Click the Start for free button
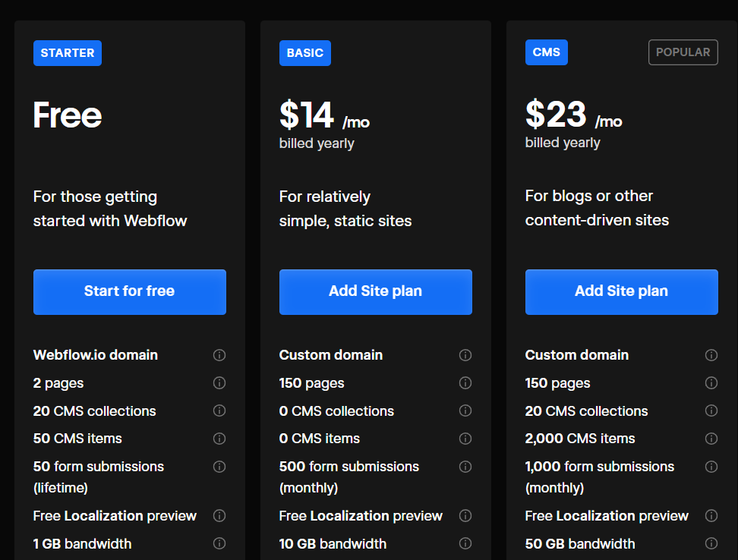738x560 pixels. (x=129, y=291)
